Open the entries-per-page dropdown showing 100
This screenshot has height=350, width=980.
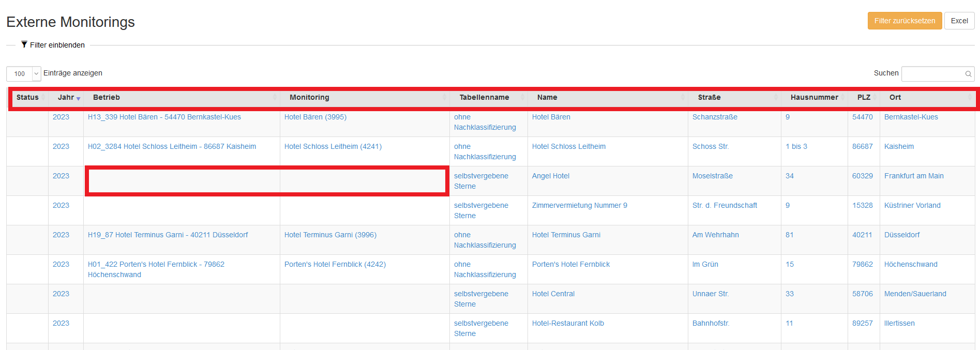click(x=23, y=74)
